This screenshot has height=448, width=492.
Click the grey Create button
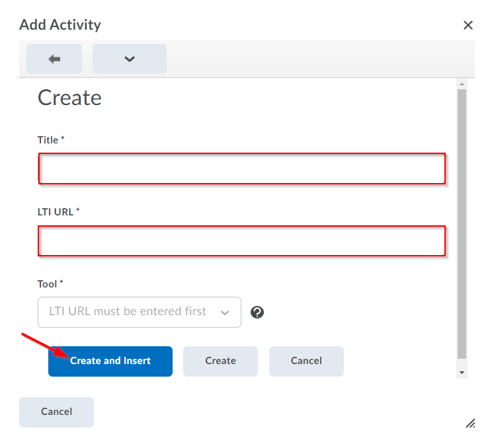(220, 361)
